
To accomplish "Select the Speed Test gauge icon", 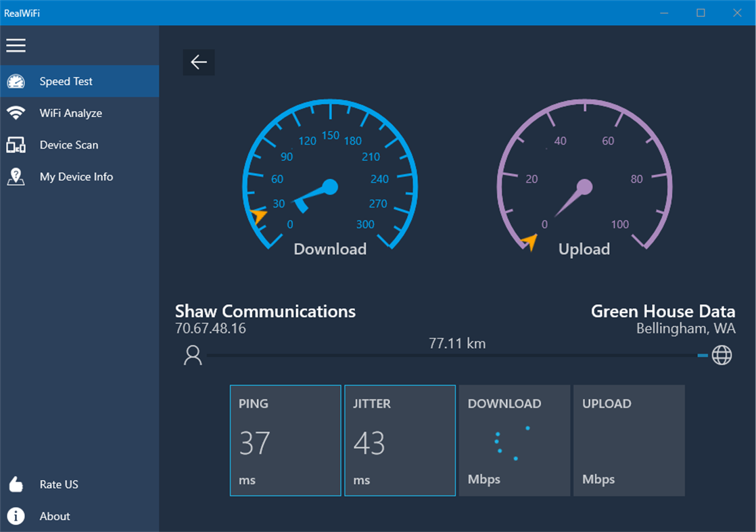I will pos(16,80).
